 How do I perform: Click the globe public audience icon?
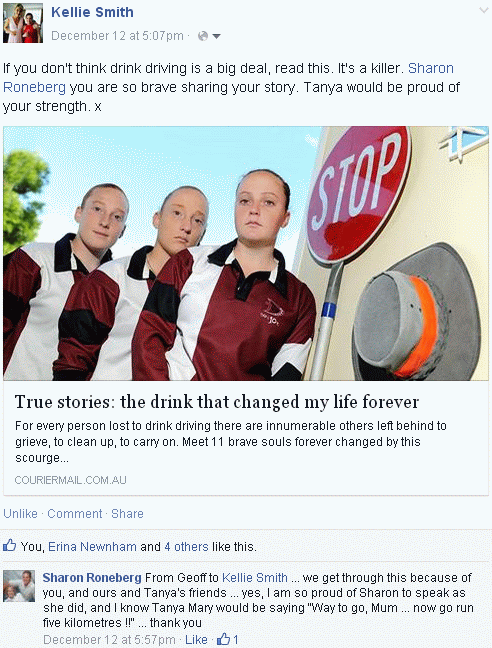pos(203,36)
